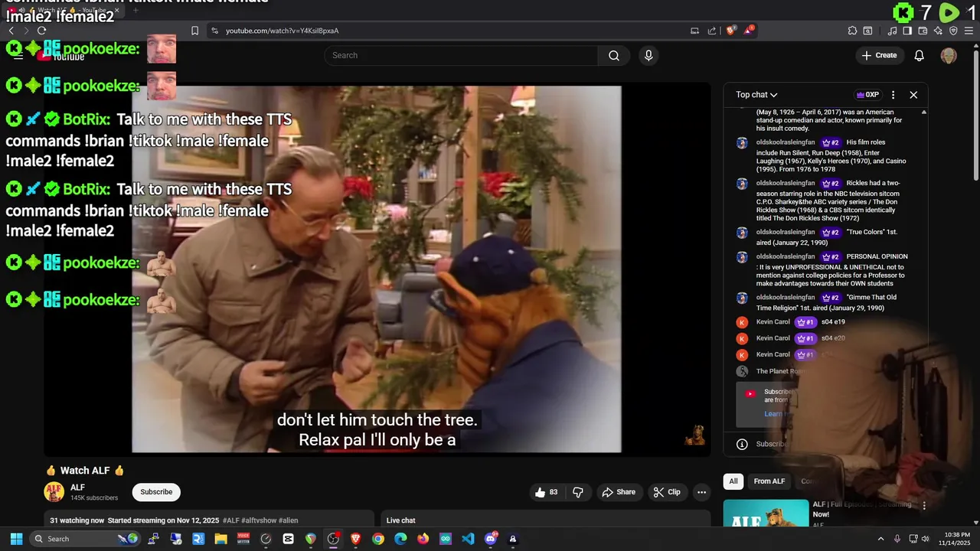
Task: Show hidden system tray icons chevron
Action: [880, 539]
